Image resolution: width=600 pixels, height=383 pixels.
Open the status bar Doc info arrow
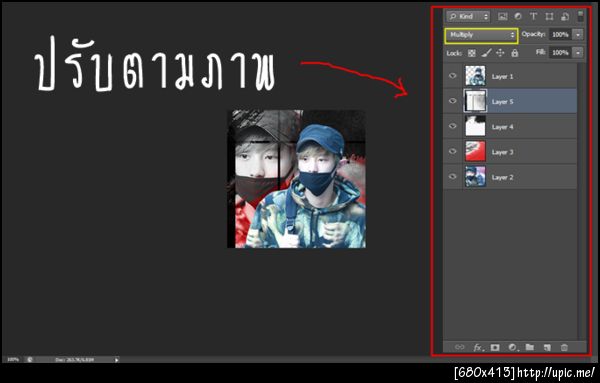pyautogui.click(x=117, y=360)
